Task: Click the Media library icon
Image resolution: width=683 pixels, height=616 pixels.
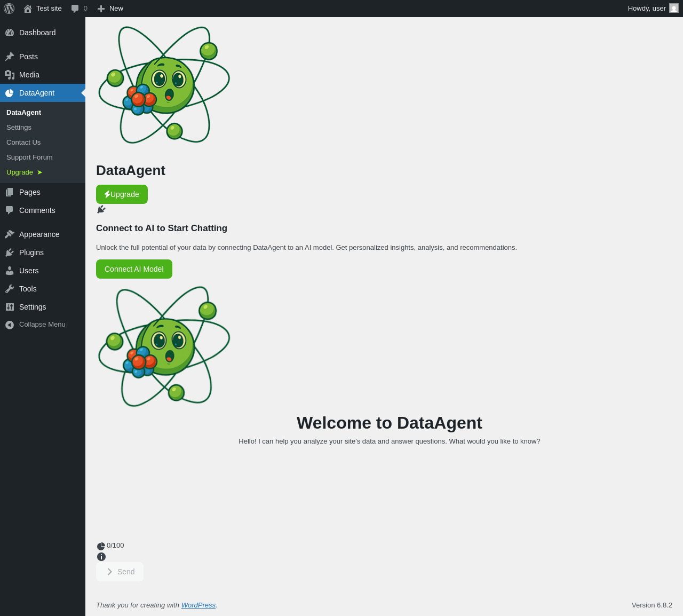Action: [10, 75]
